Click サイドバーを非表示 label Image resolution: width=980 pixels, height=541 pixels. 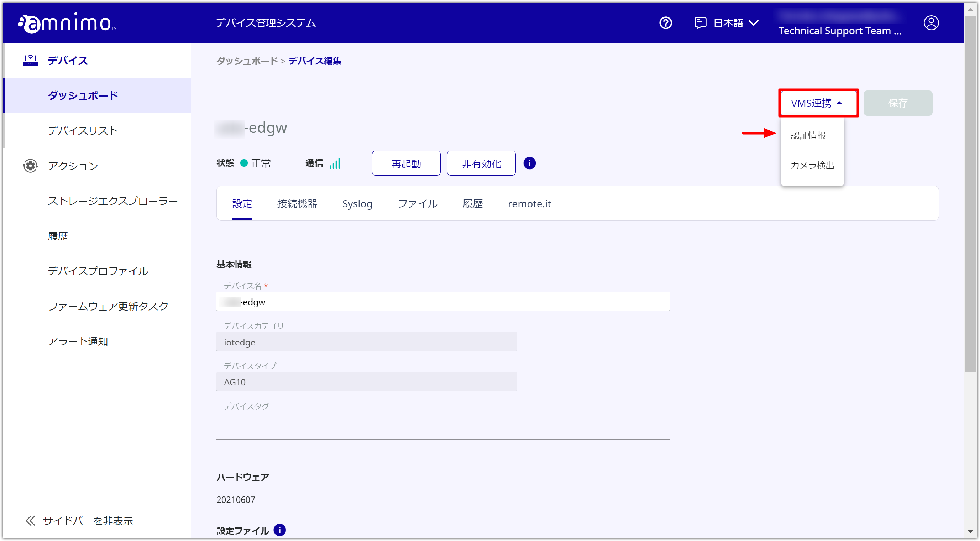tap(88, 521)
